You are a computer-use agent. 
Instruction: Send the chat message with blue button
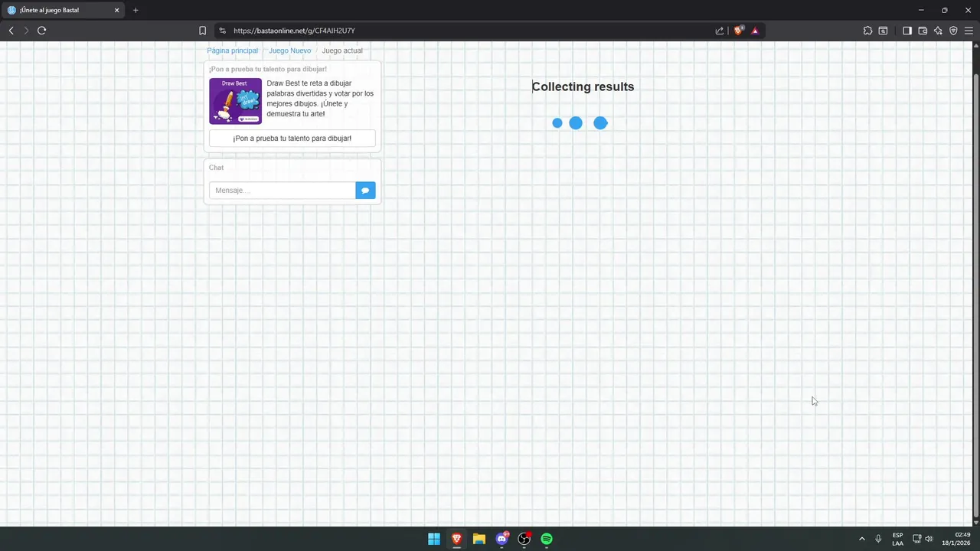tap(365, 191)
